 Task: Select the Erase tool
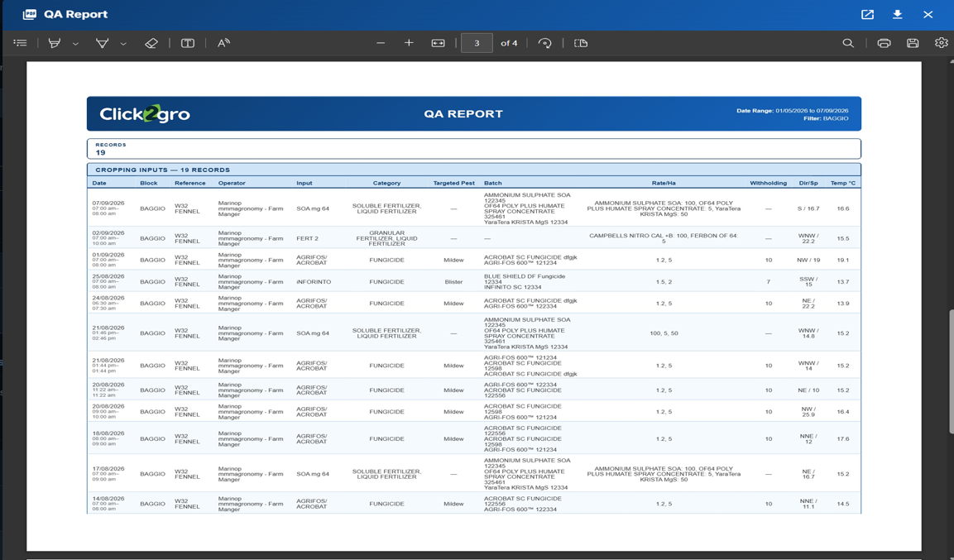click(151, 43)
